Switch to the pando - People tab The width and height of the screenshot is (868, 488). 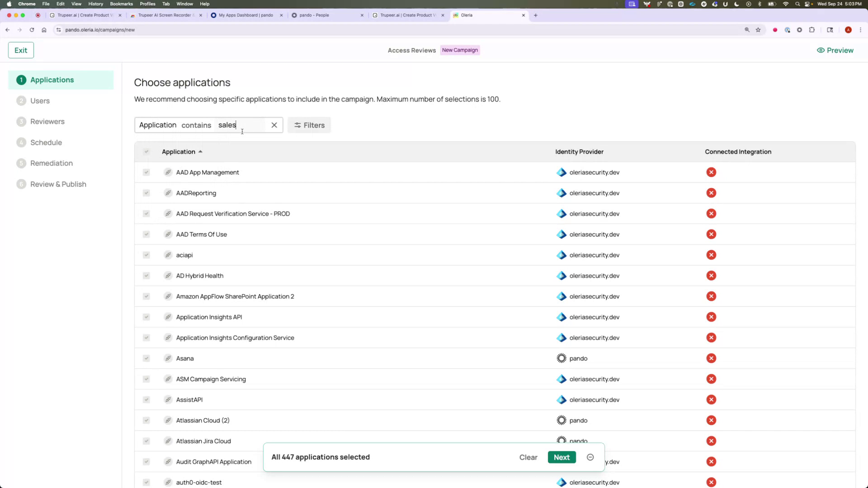[316, 15]
